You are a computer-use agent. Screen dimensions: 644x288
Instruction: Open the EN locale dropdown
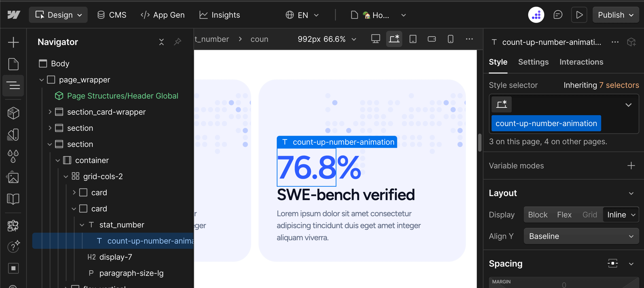coord(302,15)
